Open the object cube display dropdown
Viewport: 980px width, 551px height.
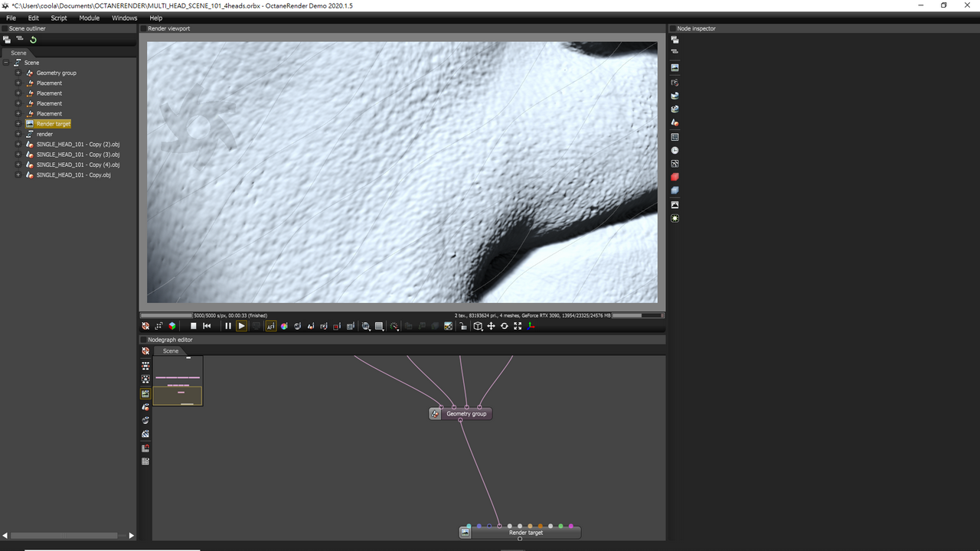point(479,326)
